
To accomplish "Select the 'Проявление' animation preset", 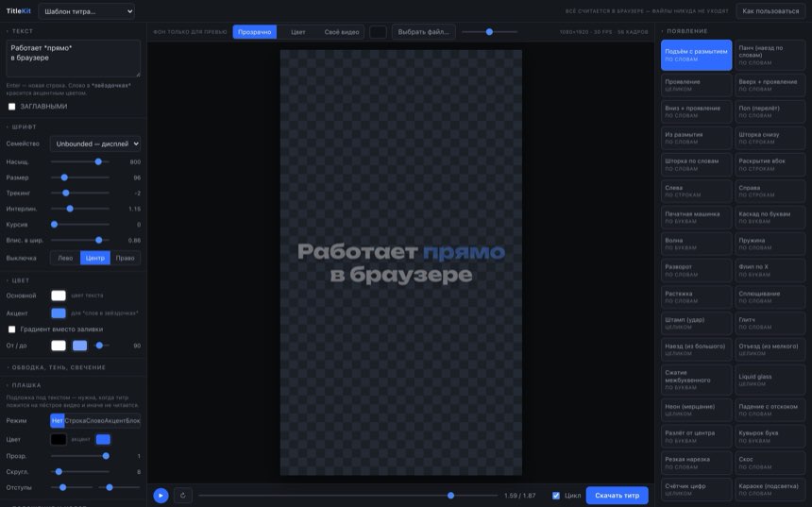I will pyautogui.click(x=697, y=86).
